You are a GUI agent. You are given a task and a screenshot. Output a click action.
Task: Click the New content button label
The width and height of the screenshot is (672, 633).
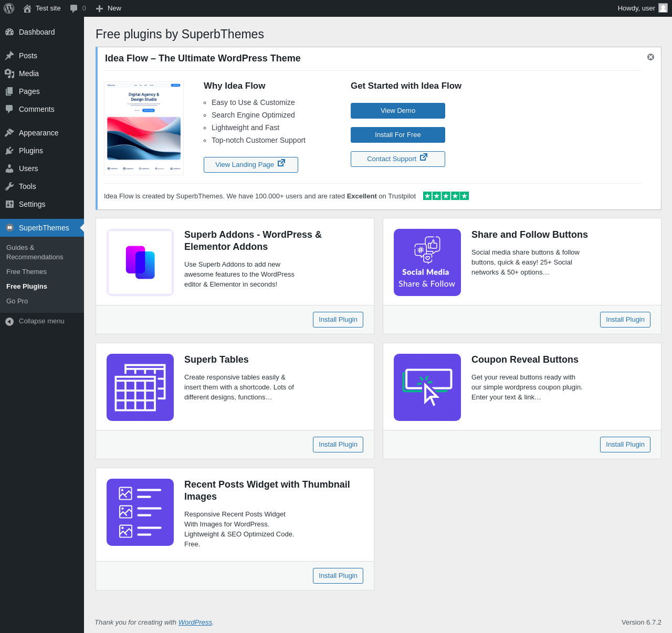point(114,8)
